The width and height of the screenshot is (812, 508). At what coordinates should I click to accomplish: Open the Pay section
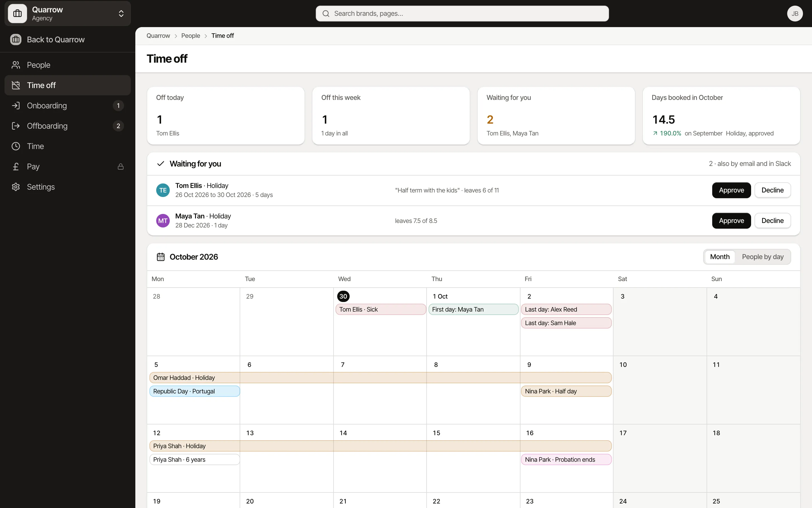point(67,167)
